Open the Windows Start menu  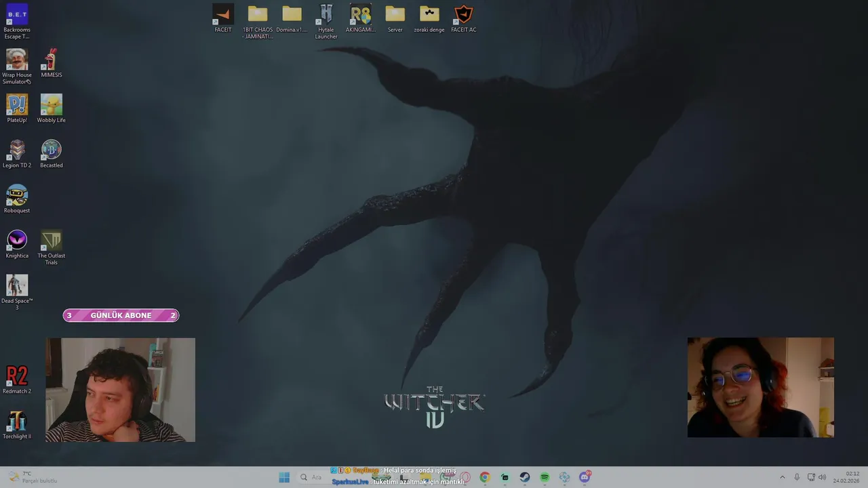pos(284,477)
